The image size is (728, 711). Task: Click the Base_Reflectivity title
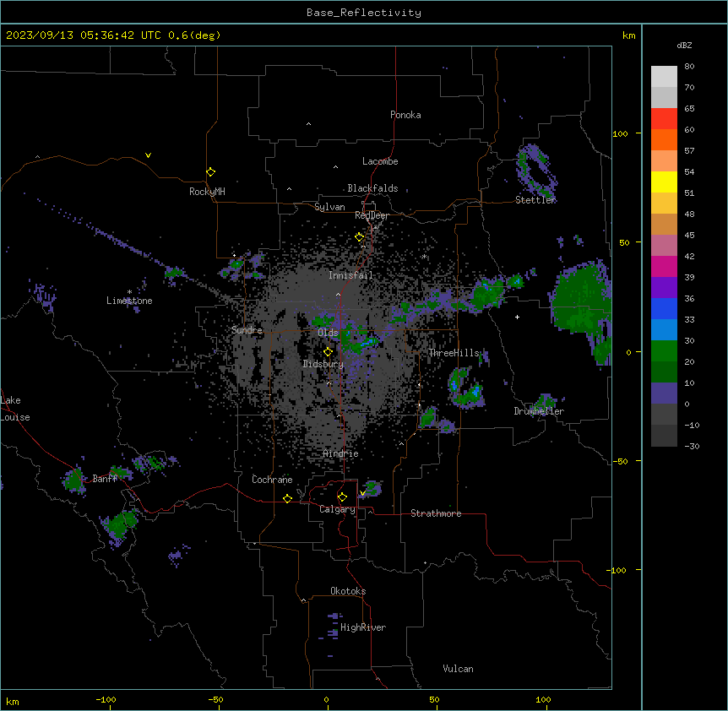pyautogui.click(x=364, y=13)
